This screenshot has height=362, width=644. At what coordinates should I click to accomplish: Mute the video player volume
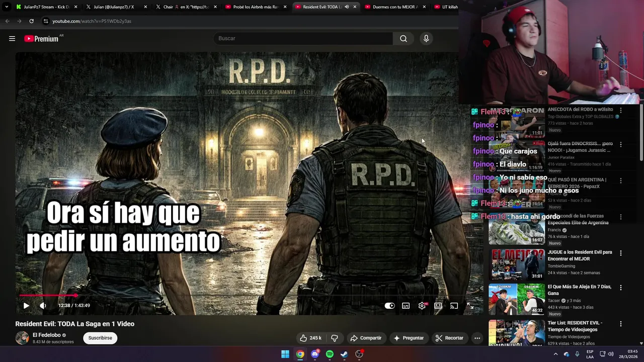[43, 306]
